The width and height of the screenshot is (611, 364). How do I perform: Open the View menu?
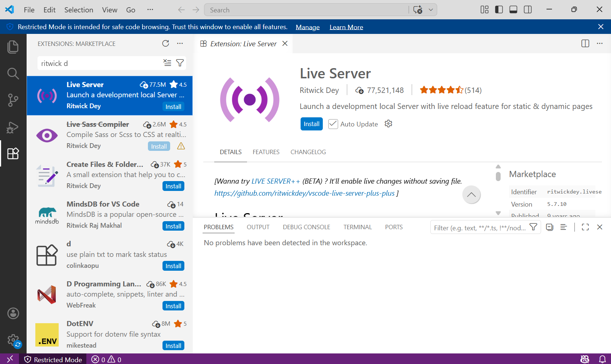tap(109, 10)
